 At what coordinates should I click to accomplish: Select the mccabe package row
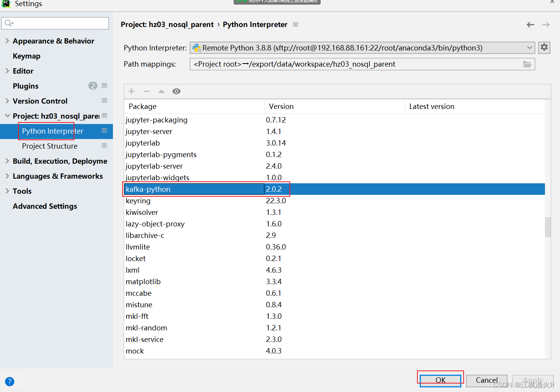pos(335,293)
